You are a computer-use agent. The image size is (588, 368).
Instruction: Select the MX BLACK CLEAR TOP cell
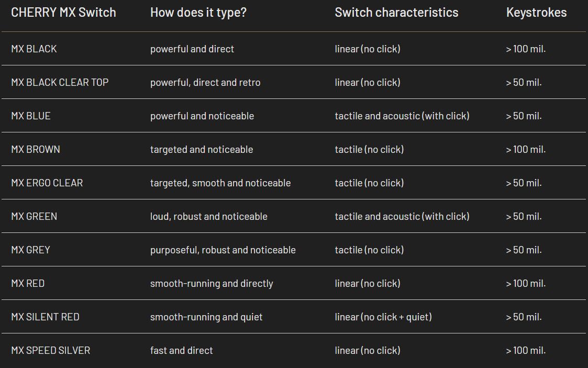point(60,82)
